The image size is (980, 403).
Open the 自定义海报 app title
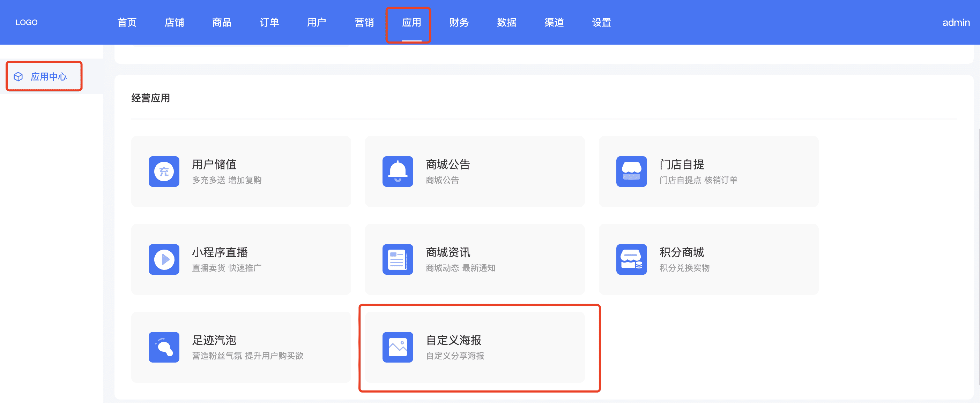453,340
